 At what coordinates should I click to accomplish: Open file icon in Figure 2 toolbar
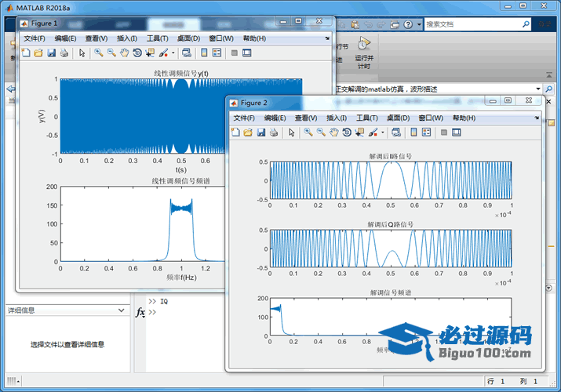248,132
